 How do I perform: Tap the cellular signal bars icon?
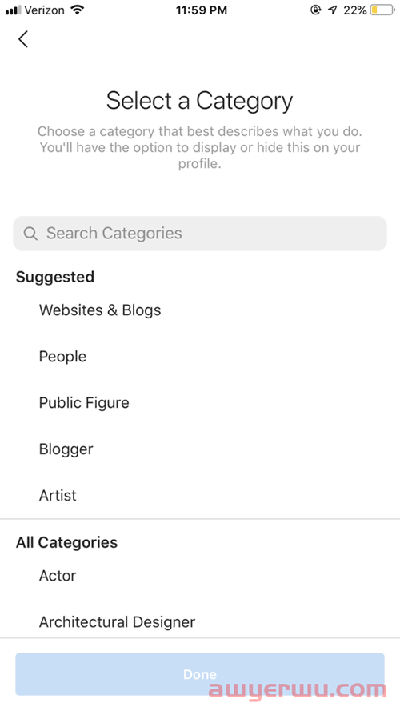tap(14, 10)
